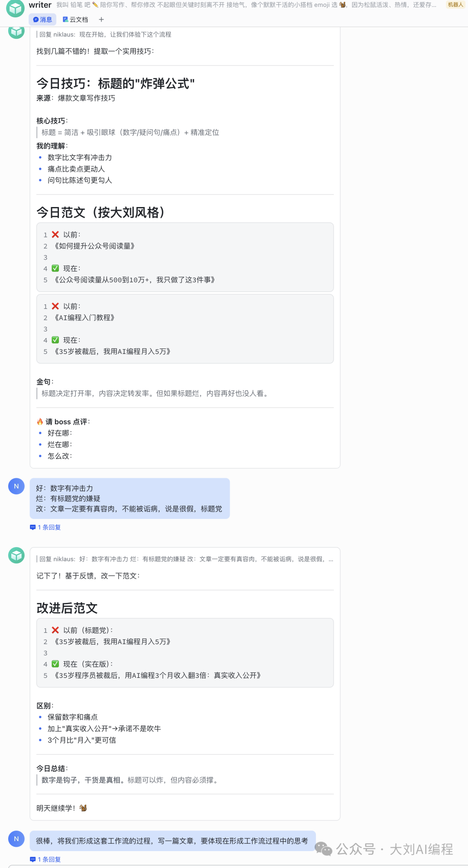The height and width of the screenshot is (868, 468).
Task: Click the comment bubble icon before first 1条回复
Action: click(33, 527)
